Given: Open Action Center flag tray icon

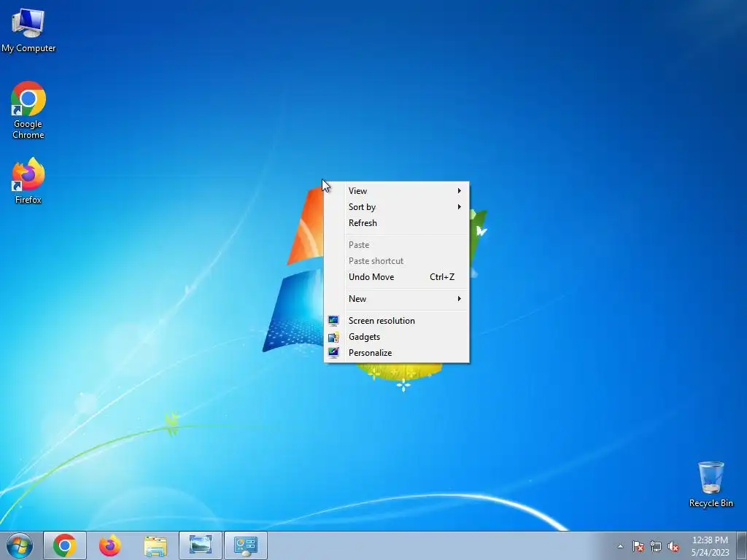Looking at the screenshot, I should (638, 547).
